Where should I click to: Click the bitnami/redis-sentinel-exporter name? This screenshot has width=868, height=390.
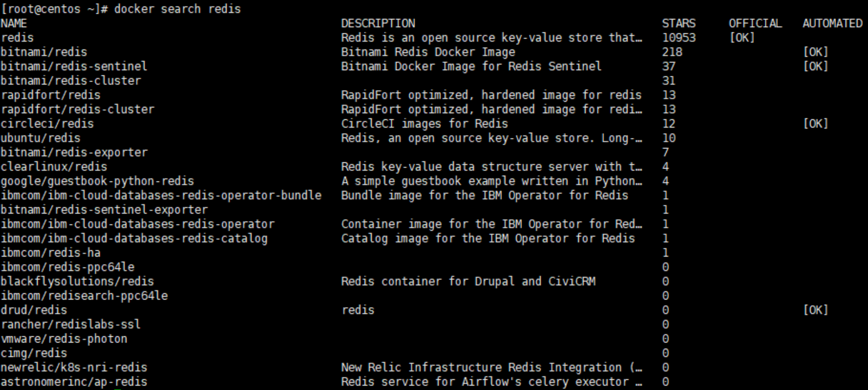tap(104, 209)
